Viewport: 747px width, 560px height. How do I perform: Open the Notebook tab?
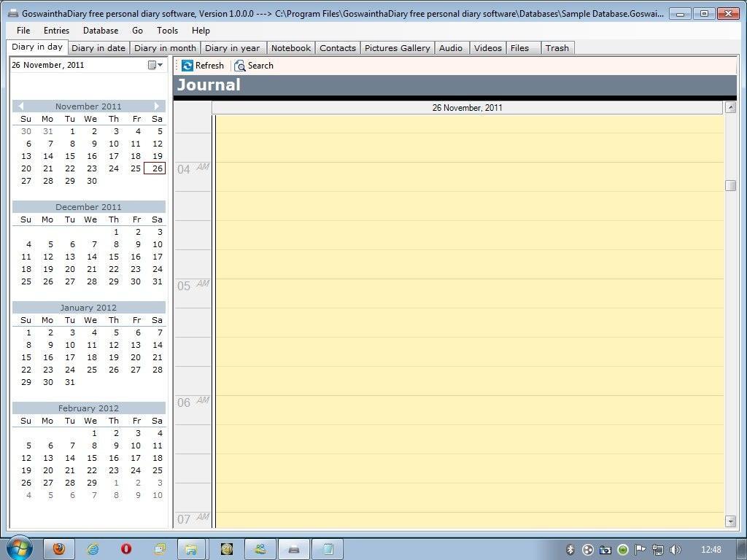click(x=290, y=48)
